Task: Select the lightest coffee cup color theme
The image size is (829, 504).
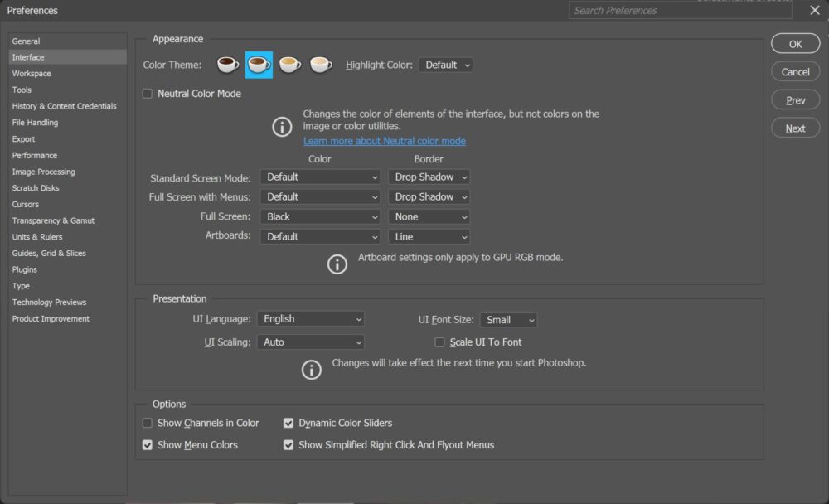Action: coord(320,64)
